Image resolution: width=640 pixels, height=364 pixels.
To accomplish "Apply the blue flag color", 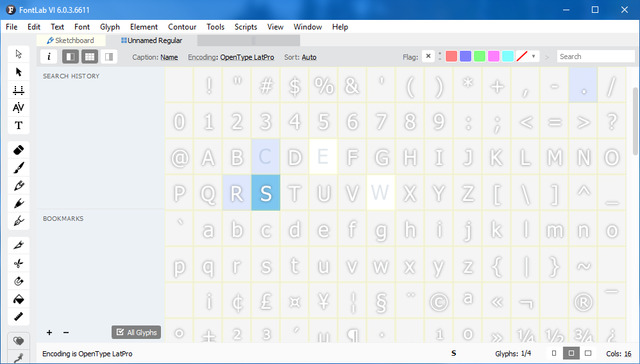I will [465, 56].
